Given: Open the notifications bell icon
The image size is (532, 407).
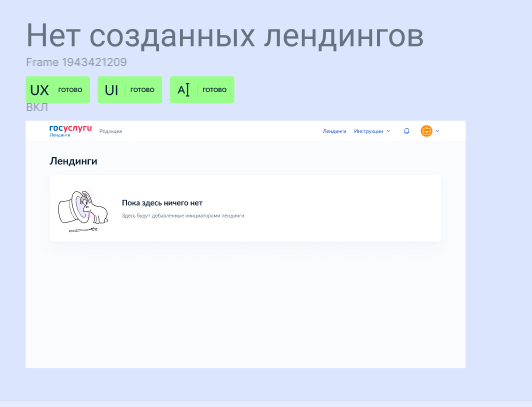Looking at the screenshot, I should [x=406, y=131].
